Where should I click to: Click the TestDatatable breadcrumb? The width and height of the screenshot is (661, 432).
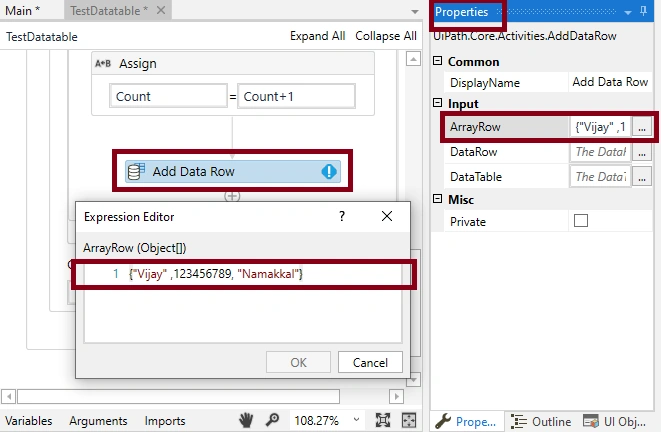pyautogui.click(x=42, y=37)
